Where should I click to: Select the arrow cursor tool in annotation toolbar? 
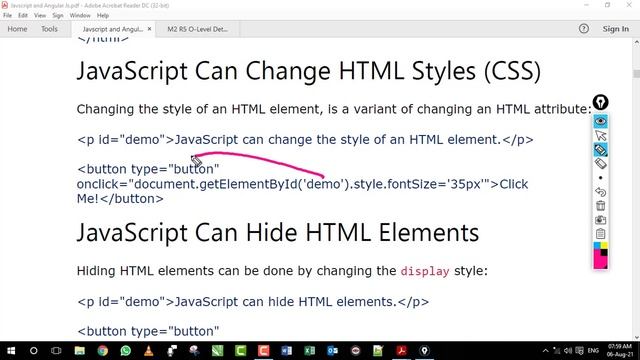[x=600, y=135]
